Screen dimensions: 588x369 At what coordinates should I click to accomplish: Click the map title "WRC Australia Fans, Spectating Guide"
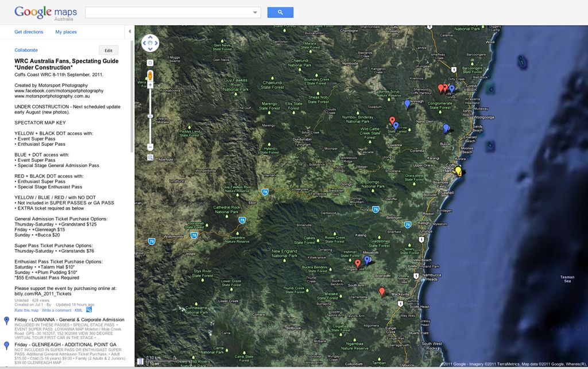pos(67,61)
